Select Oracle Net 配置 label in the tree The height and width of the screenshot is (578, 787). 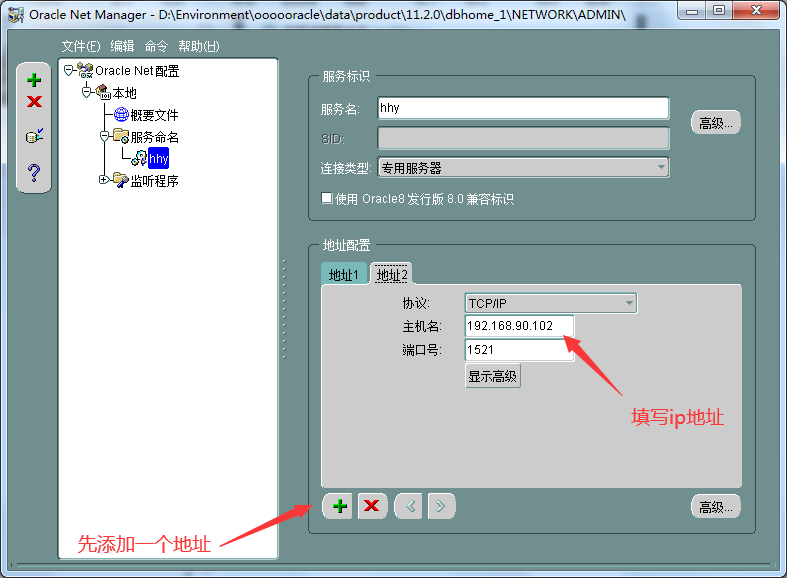click(137, 71)
